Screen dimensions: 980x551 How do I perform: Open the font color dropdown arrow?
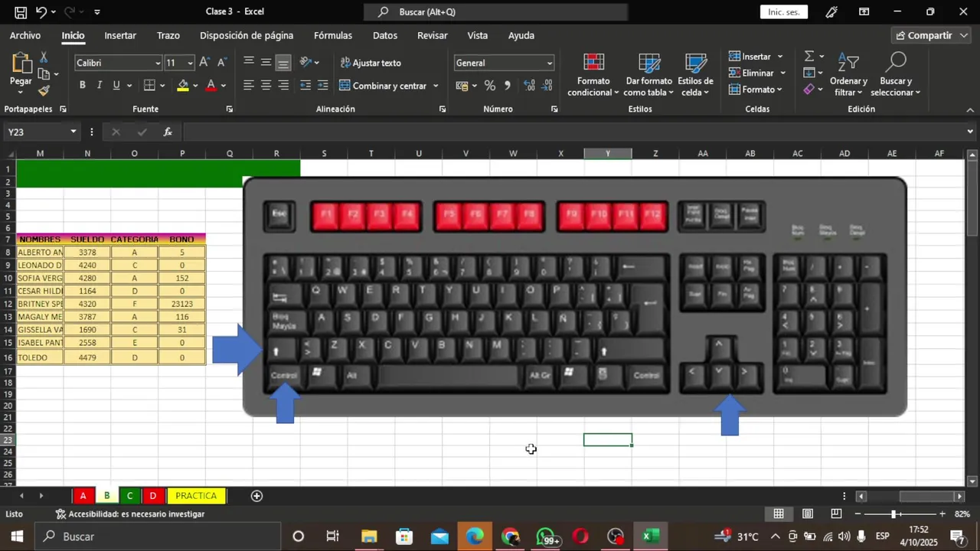coord(223,86)
